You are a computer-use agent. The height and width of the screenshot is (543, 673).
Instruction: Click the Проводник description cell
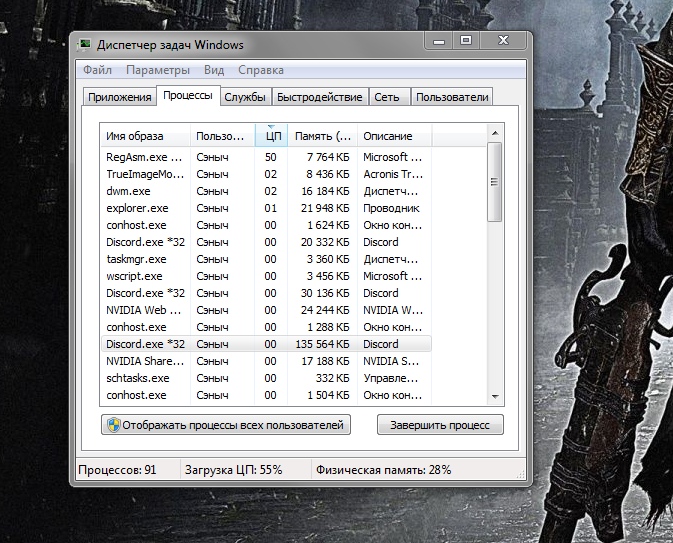[391, 208]
